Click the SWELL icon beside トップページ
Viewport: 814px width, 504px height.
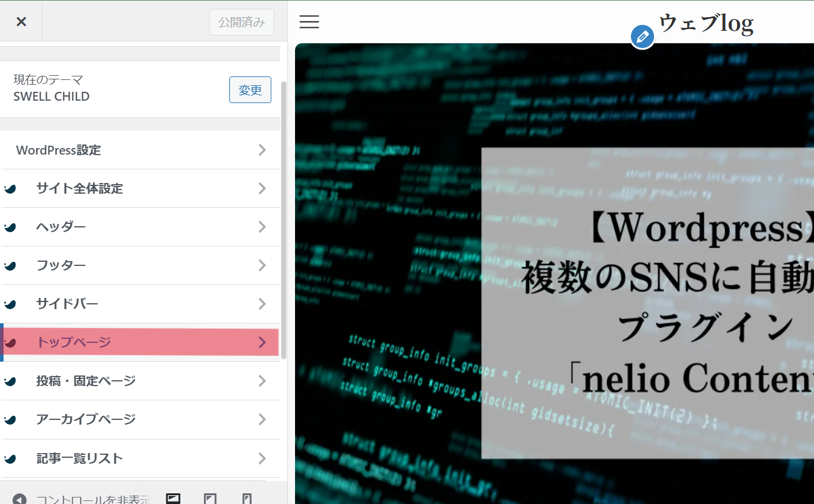coord(10,343)
